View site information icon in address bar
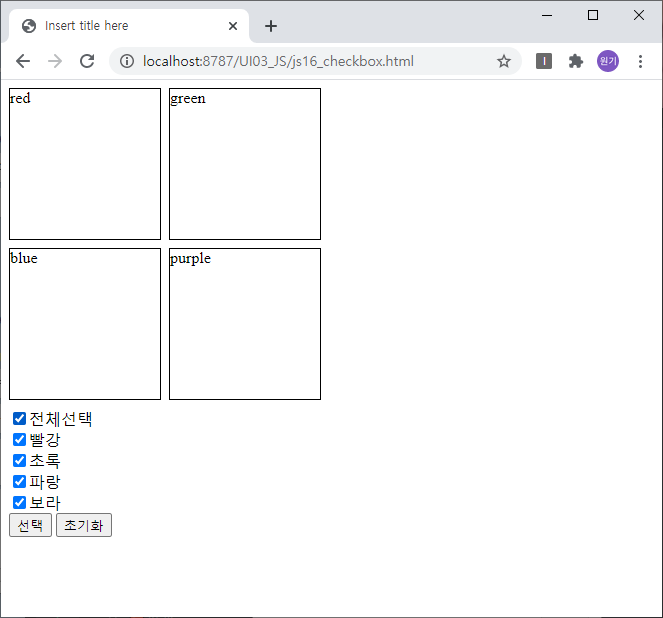 [127, 61]
